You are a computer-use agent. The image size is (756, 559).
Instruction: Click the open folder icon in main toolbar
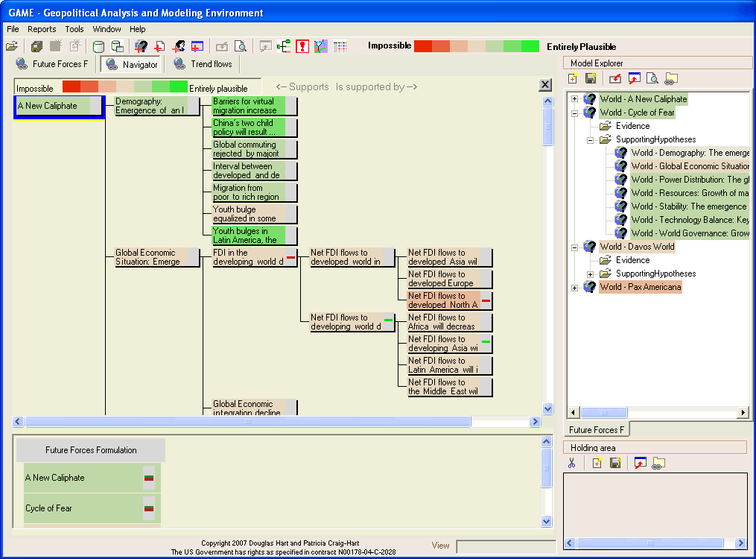[x=12, y=46]
